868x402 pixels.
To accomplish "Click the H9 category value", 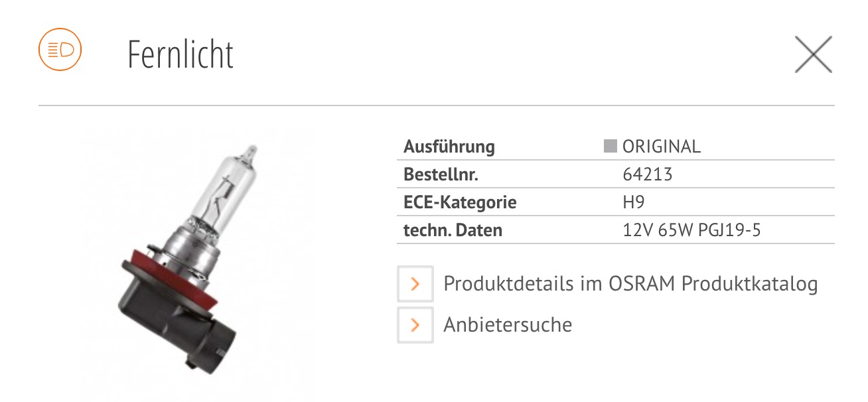I will [634, 202].
